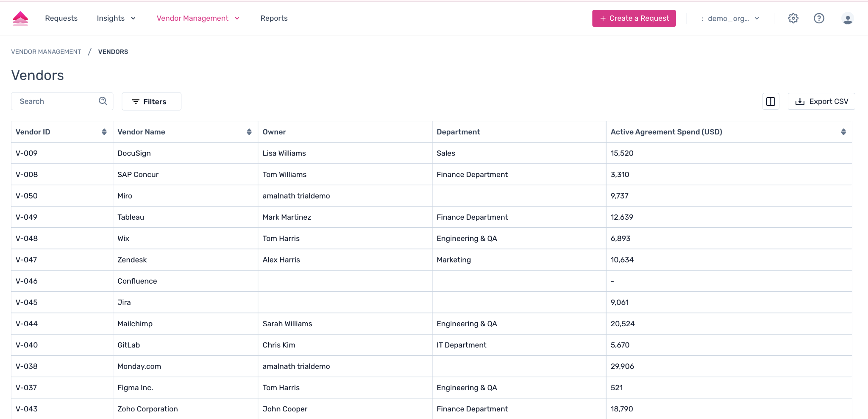Viewport: 868px width, 419px height.
Task: Click the Create a Request button
Action: (x=634, y=18)
